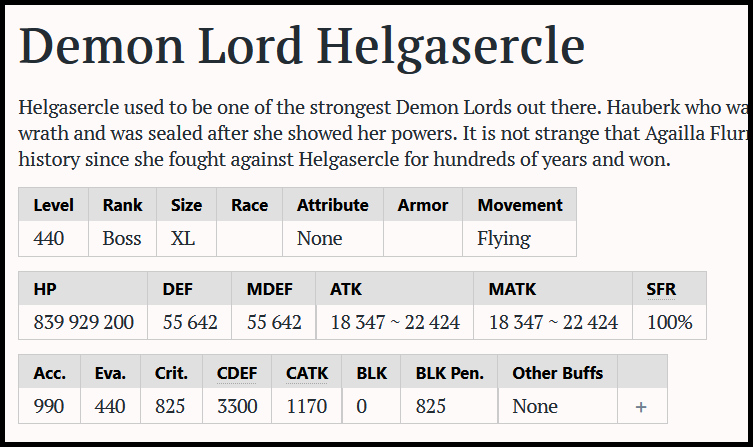753x447 pixels.
Task: Click the empty Race cell
Action: (x=249, y=239)
